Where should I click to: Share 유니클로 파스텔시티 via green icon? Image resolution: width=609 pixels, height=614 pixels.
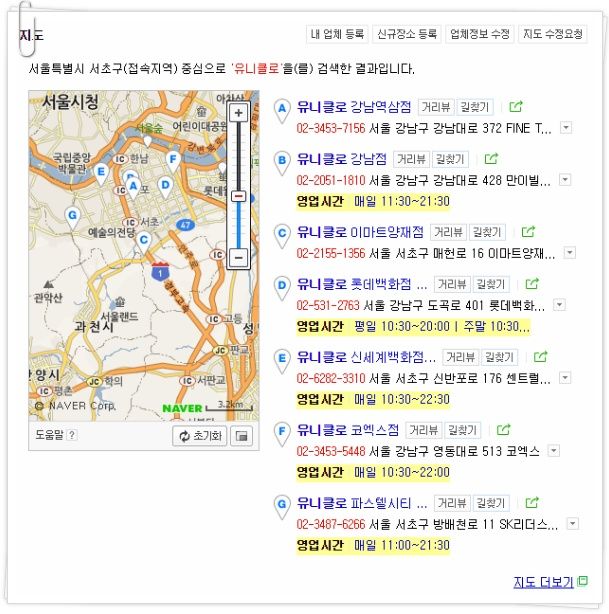pyautogui.click(x=532, y=502)
